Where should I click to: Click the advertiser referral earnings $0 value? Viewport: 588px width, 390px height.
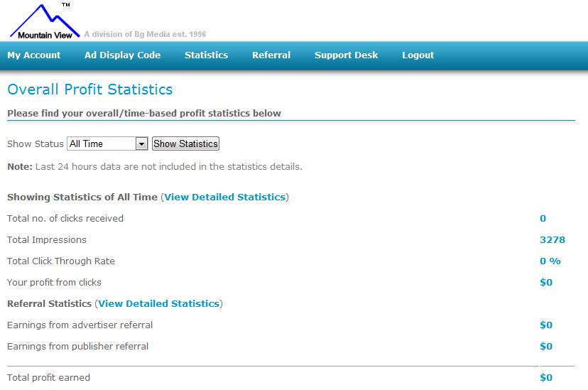pyautogui.click(x=546, y=325)
